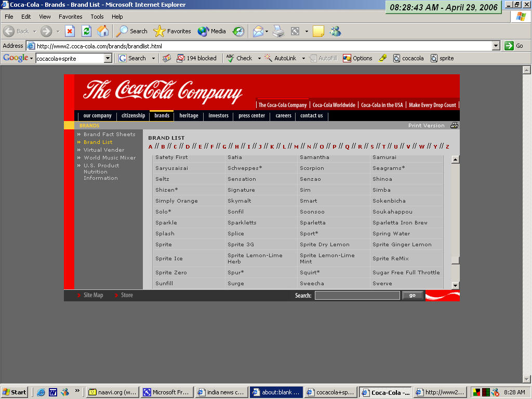Click the site Search input field
This screenshot has height=399, width=532.
(357, 296)
